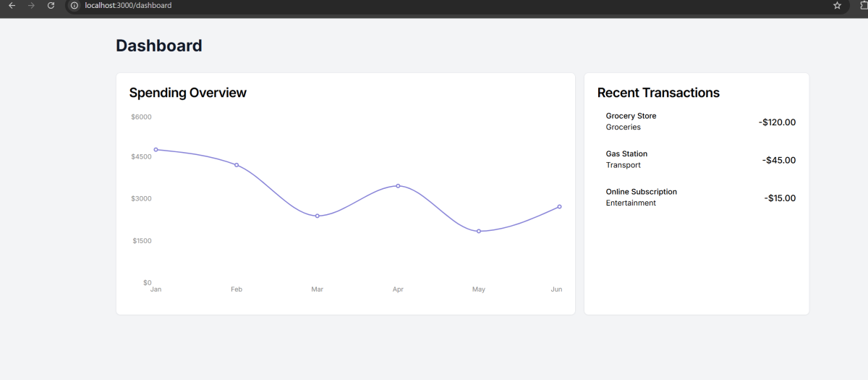Viewport: 868px width, 380px height.
Task: Click the Recent Transactions heading
Action: coord(658,93)
